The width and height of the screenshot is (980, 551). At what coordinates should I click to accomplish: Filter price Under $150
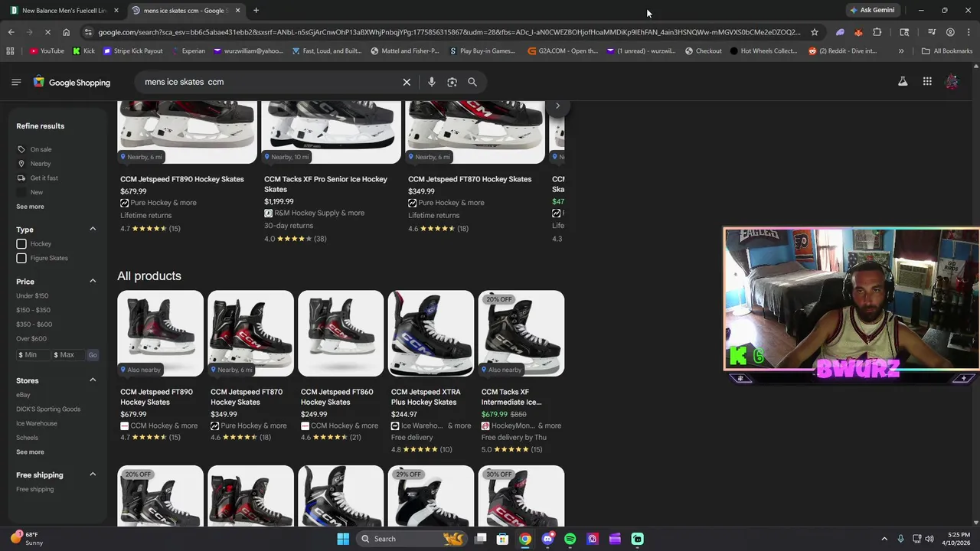pos(32,296)
